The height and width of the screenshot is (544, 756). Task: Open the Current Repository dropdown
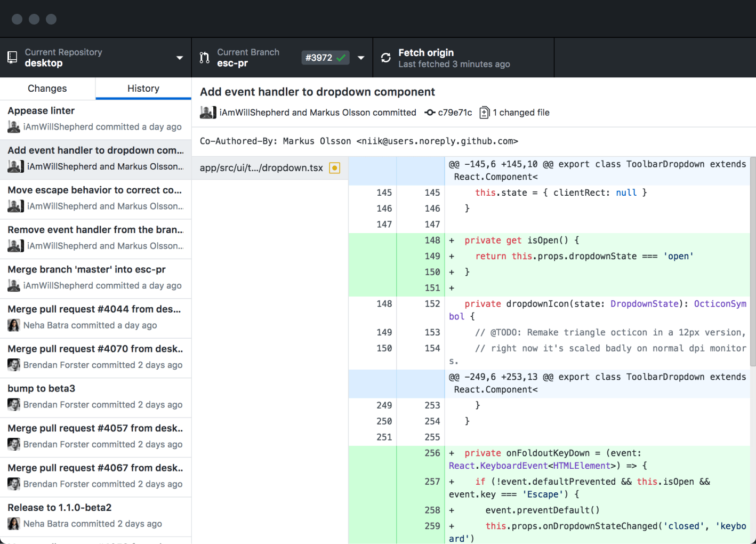pos(180,57)
